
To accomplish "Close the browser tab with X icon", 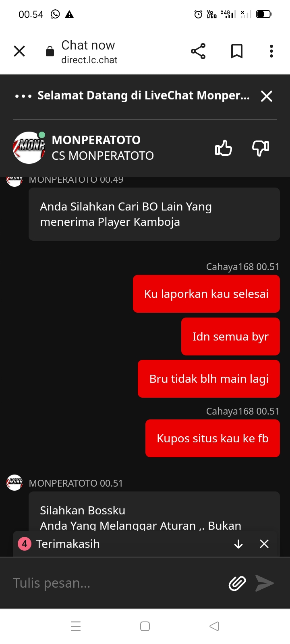I will click(x=19, y=51).
